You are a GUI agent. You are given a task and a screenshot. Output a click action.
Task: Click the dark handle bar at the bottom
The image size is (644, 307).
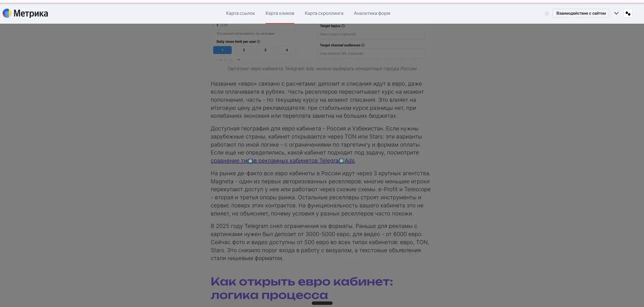coord(322,303)
